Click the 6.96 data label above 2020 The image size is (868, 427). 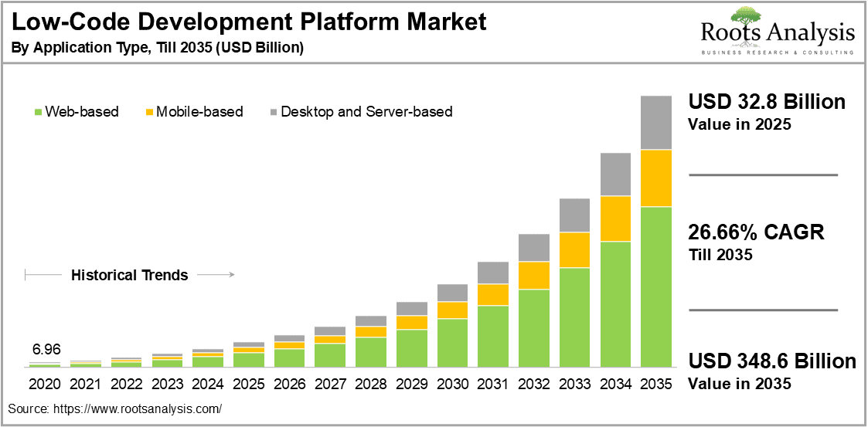pyautogui.click(x=46, y=350)
